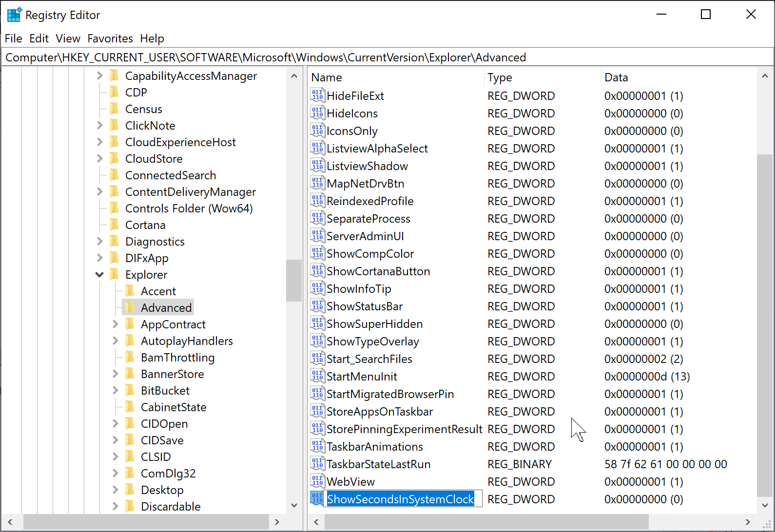Expand the CloudExperienceHost key
Viewport: 775px width, 532px height.
[99, 142]
